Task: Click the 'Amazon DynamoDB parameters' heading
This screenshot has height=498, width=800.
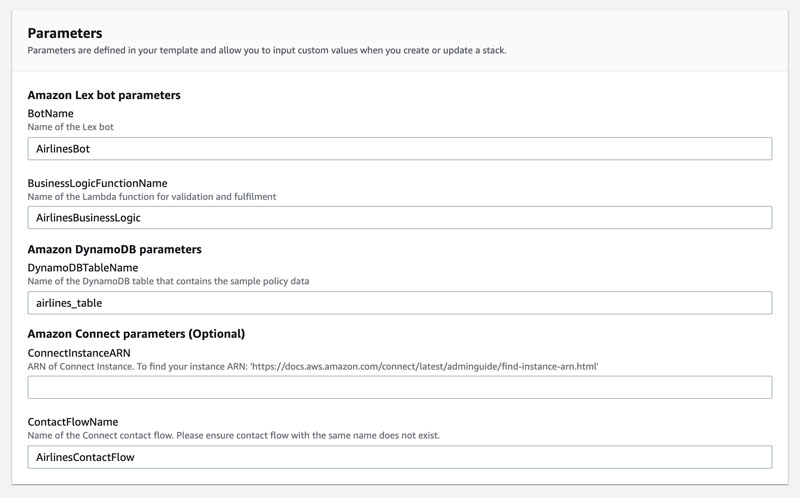Action: pyautogui.click(x=114, y=249)
